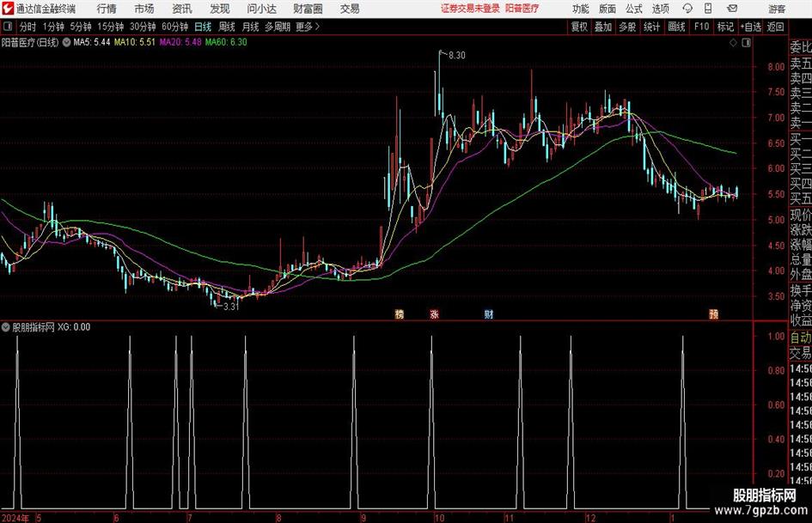This screenshot has width=812, height=523.
Task: Click the 阳普医疗(日线) chart title
Action: point(31,42)
